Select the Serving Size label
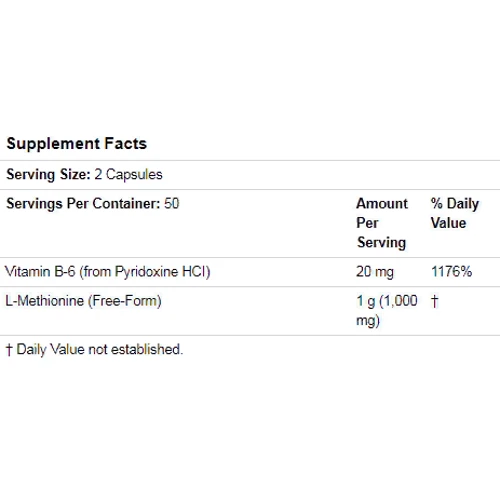Screen dimensions: 500x500 coord(48,174)
